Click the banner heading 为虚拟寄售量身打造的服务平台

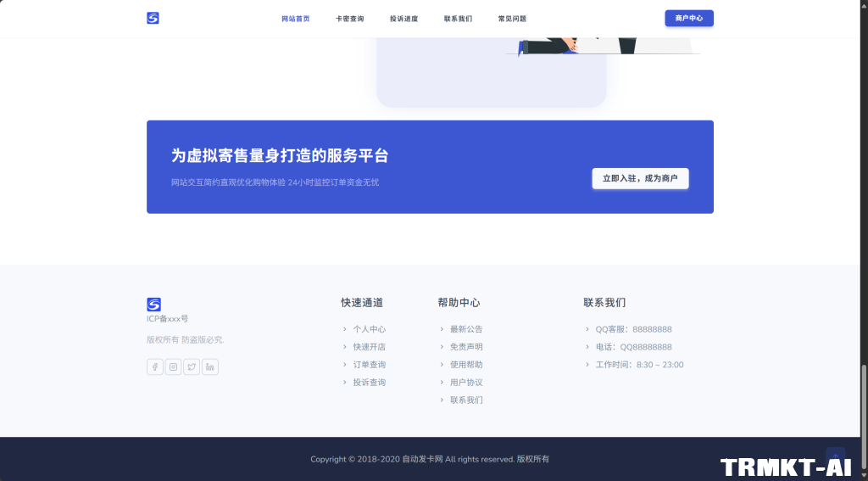(280, 156)
